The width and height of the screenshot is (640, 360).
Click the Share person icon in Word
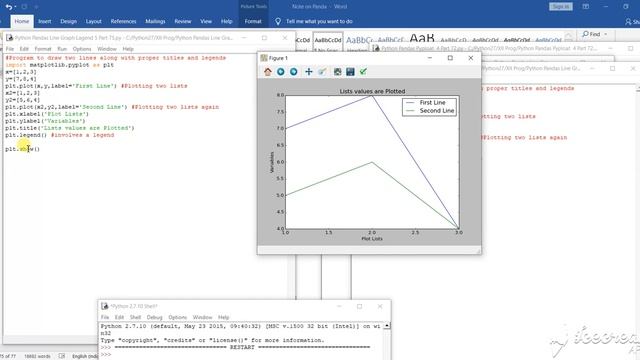[628, 21]
